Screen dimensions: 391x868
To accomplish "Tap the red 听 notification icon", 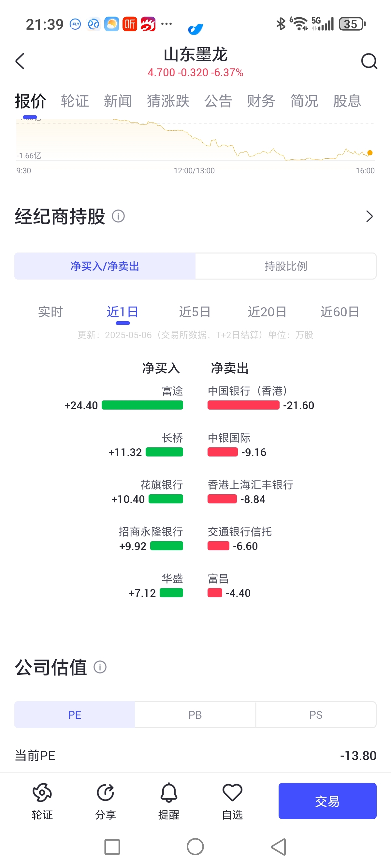I will coord(130,24).
